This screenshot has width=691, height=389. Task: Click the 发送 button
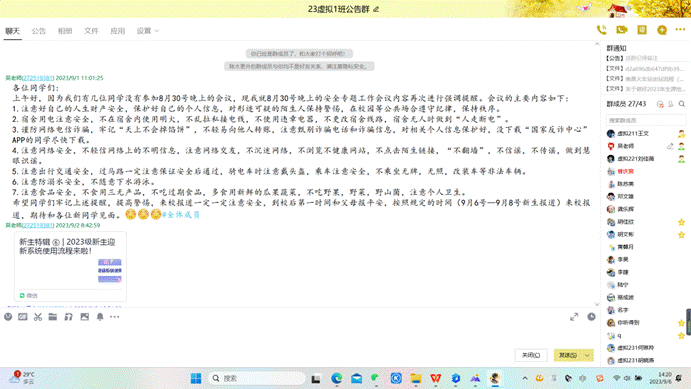(x=568, y=355)
